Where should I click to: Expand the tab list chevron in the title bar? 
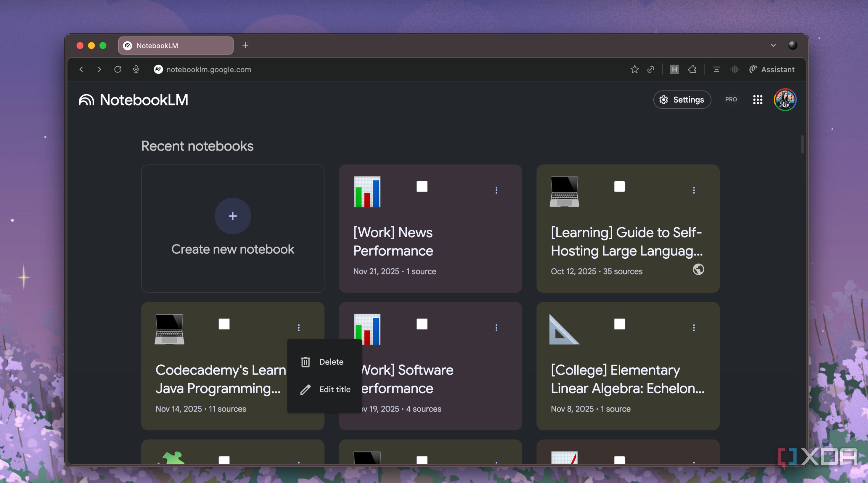773,45
